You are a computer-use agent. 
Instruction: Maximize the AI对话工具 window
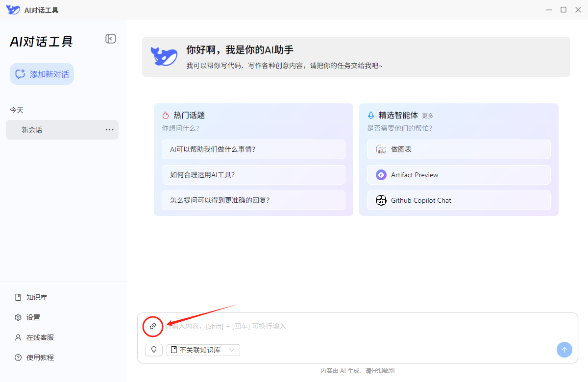tap(563, 10)
